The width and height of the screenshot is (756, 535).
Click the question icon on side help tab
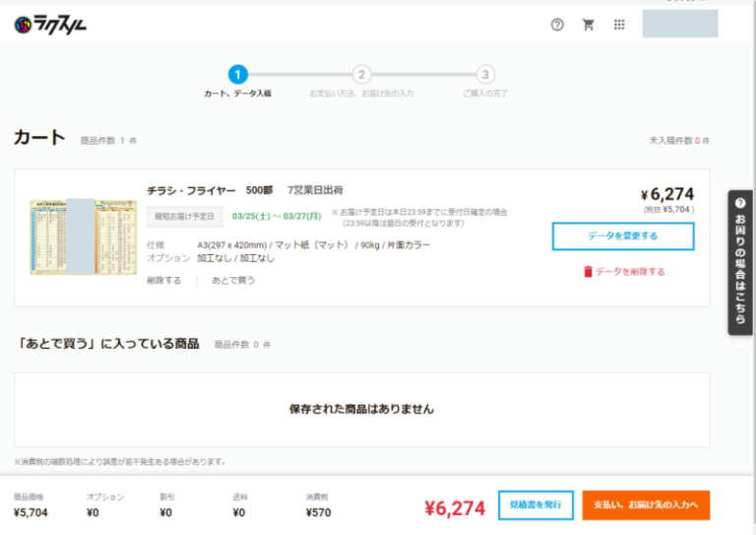click(740, 202)
